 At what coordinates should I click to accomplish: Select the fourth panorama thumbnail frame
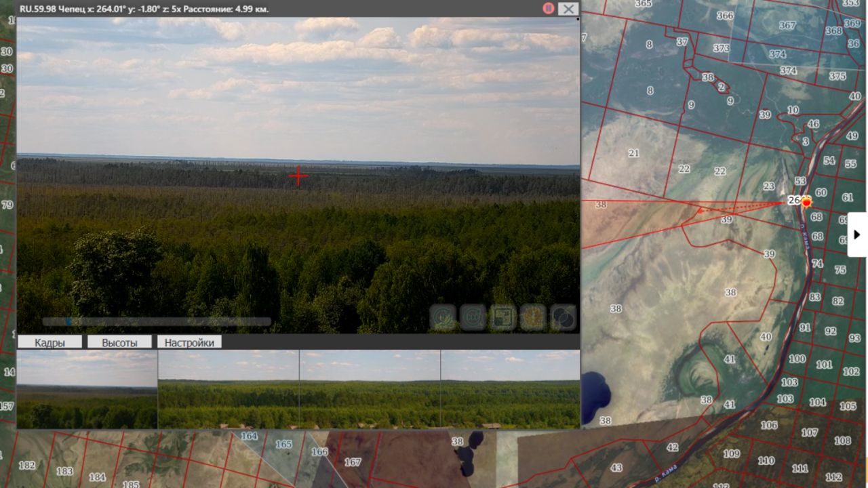point(511,389)
